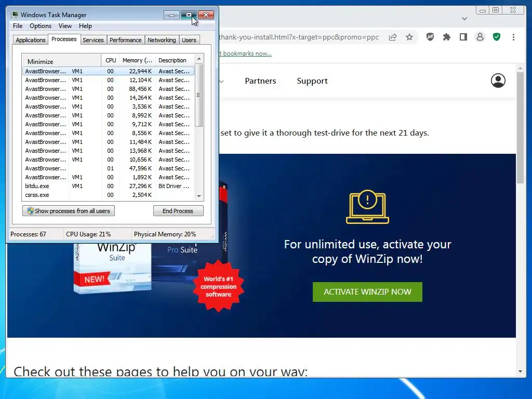Click World's #1 compression software badge
The width and height of the screenshot is (532, 399).
pyautogui.click(x=219, y=286)
